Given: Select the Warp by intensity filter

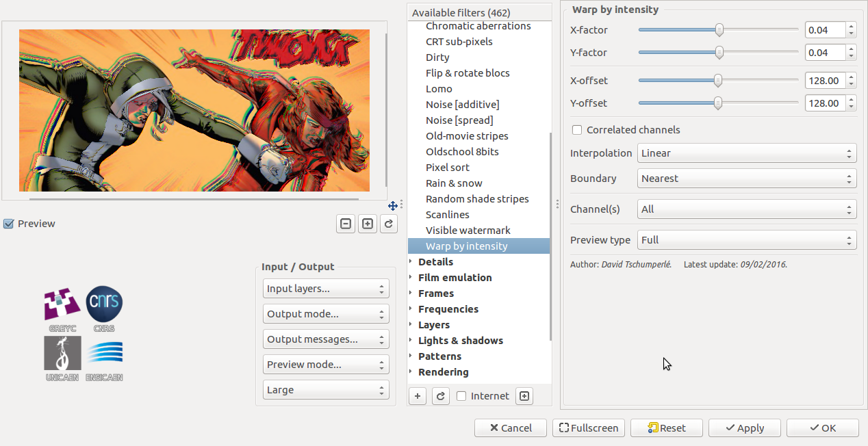Looking at the screenshot, I should click(x=478, y=246).
